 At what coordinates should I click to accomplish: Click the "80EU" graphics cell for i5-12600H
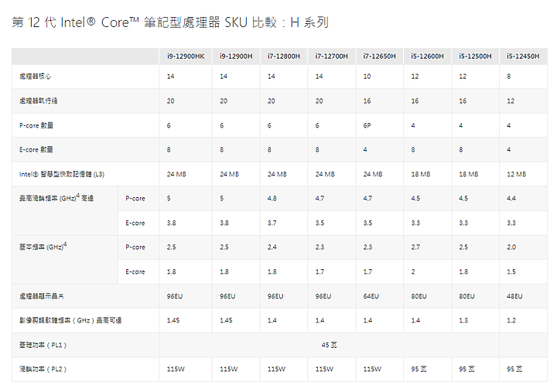coord(419,296)
